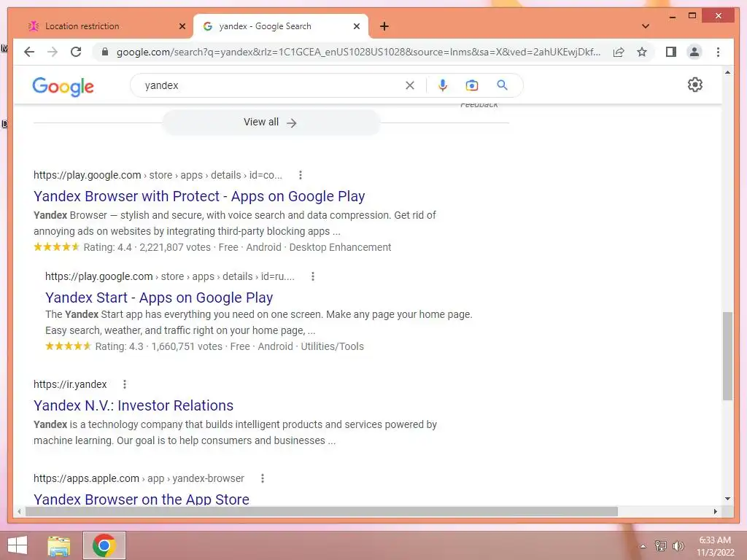Show hidden system tray icons
This screenshot has width=747, height=560.
click(643, 546)
